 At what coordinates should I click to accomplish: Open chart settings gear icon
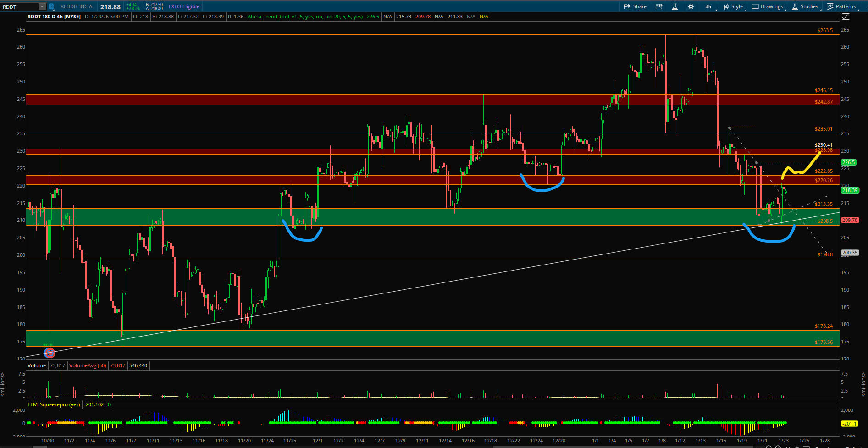(691, 6)
